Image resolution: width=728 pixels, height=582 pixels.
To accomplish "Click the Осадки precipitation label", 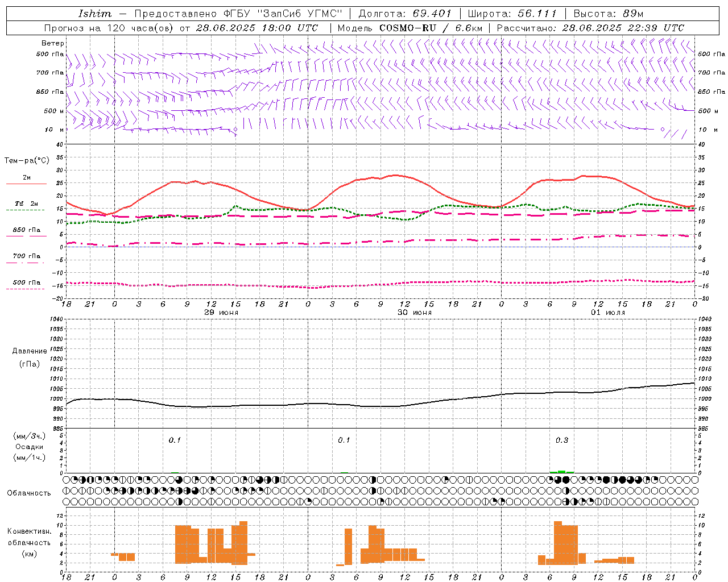I will [x=30, y=447].
